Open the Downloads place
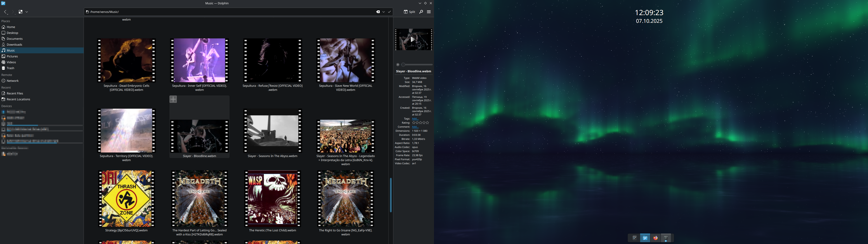 point(14,45)
